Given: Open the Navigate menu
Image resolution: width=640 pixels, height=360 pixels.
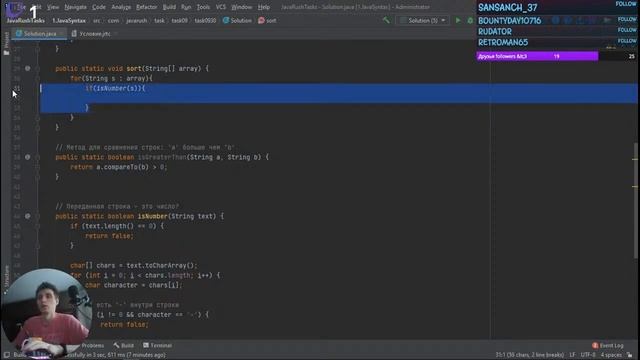Looking at the screenshot, I should [x=76, y=7].
